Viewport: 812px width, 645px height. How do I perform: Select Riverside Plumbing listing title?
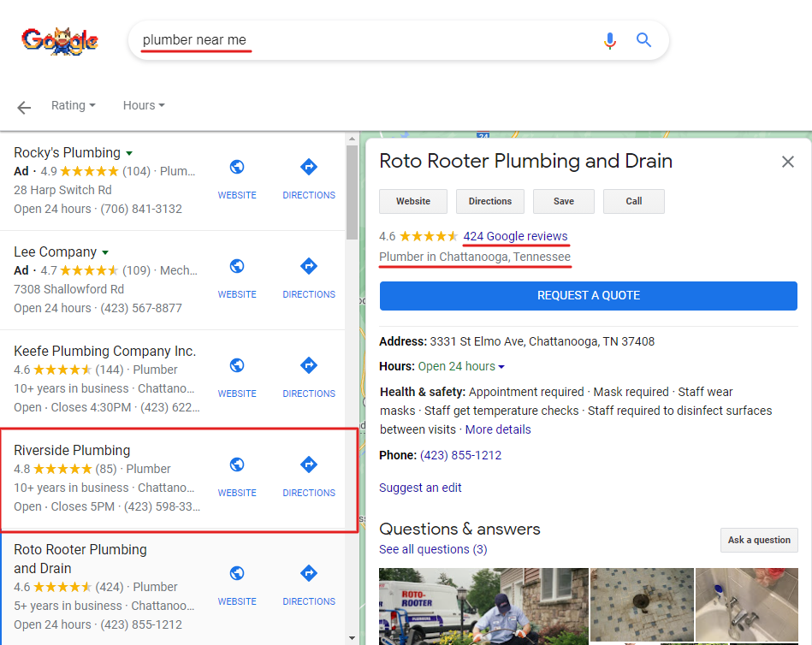point(72,450)
